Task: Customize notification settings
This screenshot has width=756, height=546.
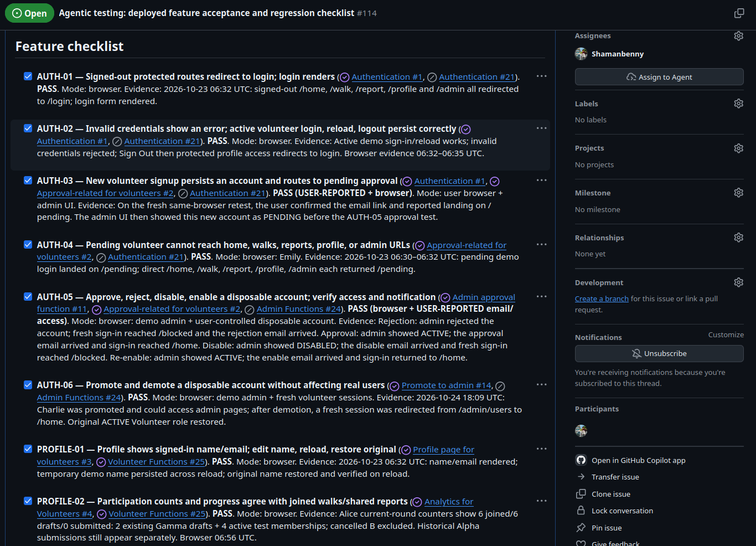Action: click(726, 335)
